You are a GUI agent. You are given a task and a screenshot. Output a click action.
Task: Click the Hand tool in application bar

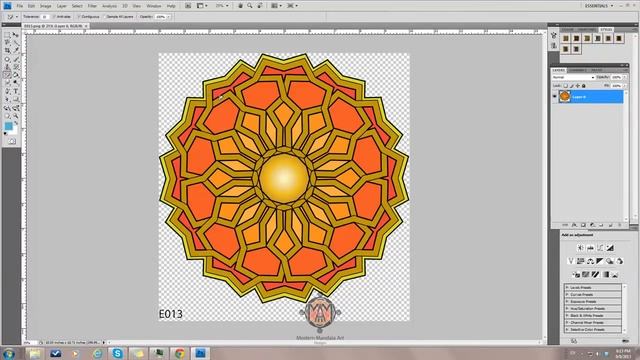(x=240, y=6)
